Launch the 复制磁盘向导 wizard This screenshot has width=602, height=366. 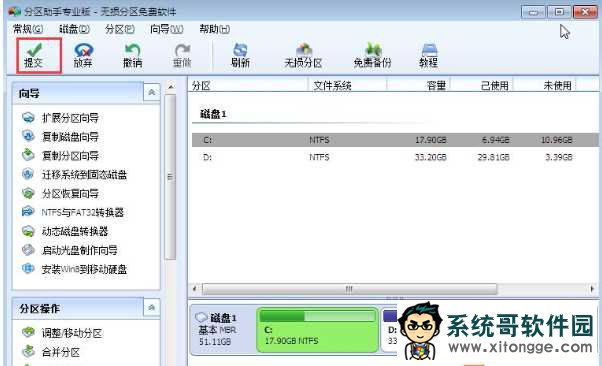pos(70,137)
